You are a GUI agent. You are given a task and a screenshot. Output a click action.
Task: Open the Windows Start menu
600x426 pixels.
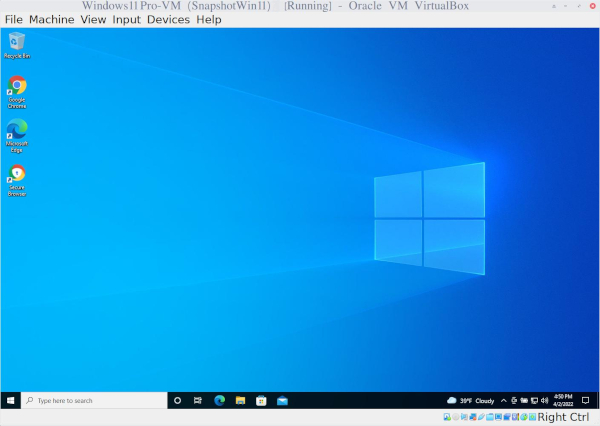(10, 400)
